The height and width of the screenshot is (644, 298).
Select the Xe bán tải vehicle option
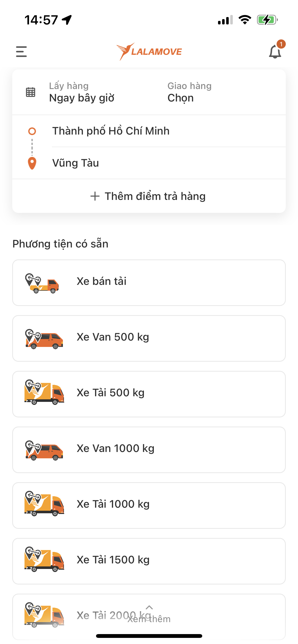click(x=149, y=283)
